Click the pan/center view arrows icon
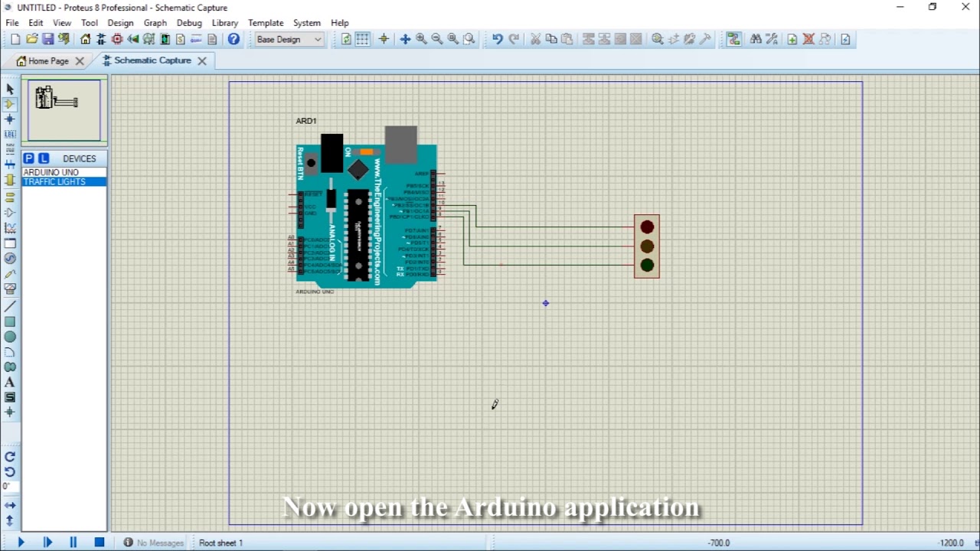This screenshot has height=551, width=980. click(405, 39)
